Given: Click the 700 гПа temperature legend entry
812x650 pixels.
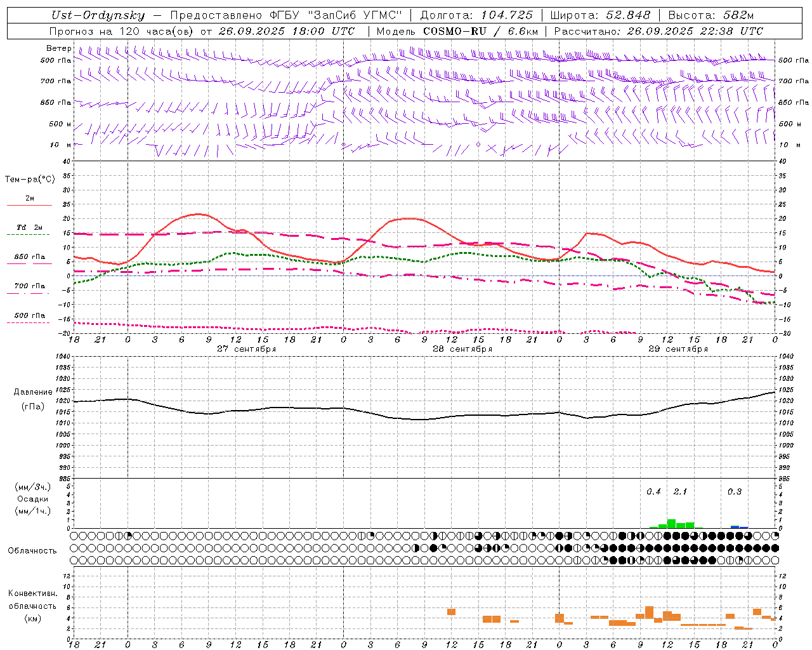Looking at the screenshot, I should tap(29, 286).
